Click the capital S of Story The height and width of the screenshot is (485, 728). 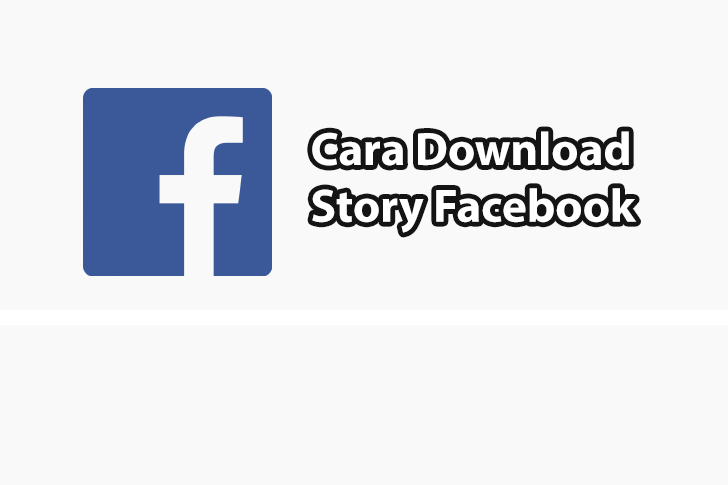326,206
